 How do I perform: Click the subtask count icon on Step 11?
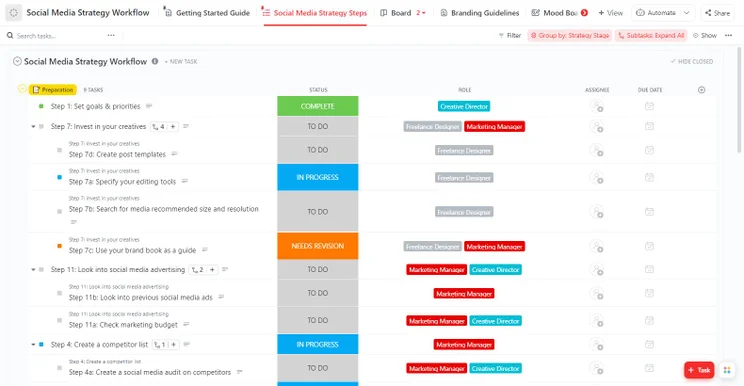click(198, 270)
